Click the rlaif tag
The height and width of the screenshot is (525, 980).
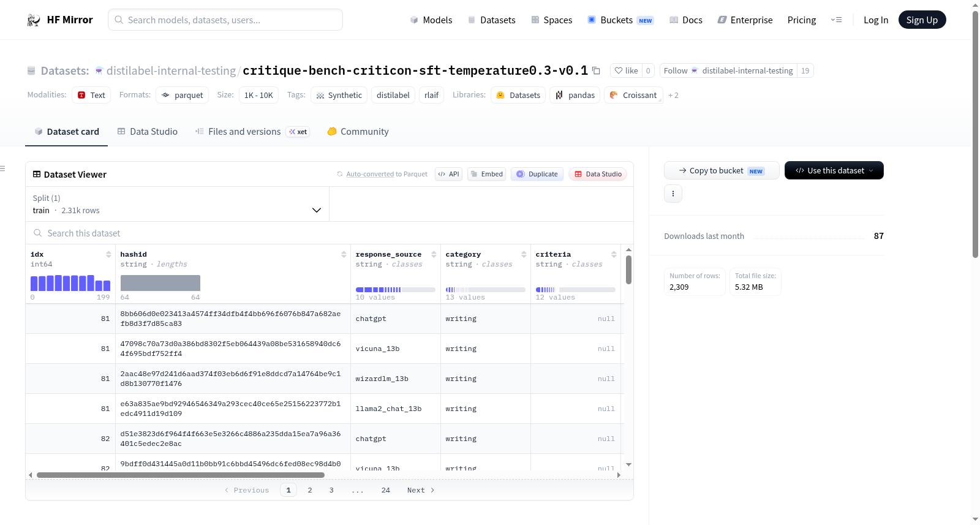(432, 95)
